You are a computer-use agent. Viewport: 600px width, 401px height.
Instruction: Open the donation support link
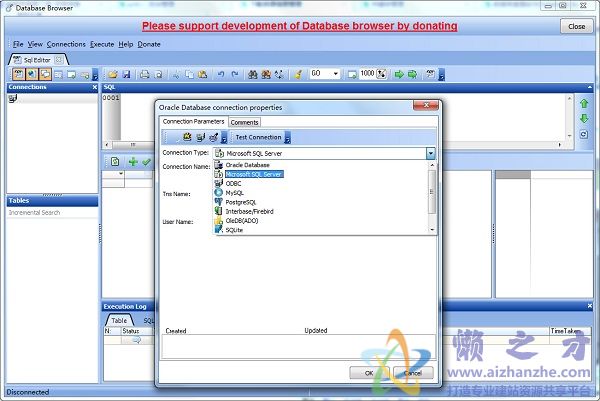[x=300, y=26]
